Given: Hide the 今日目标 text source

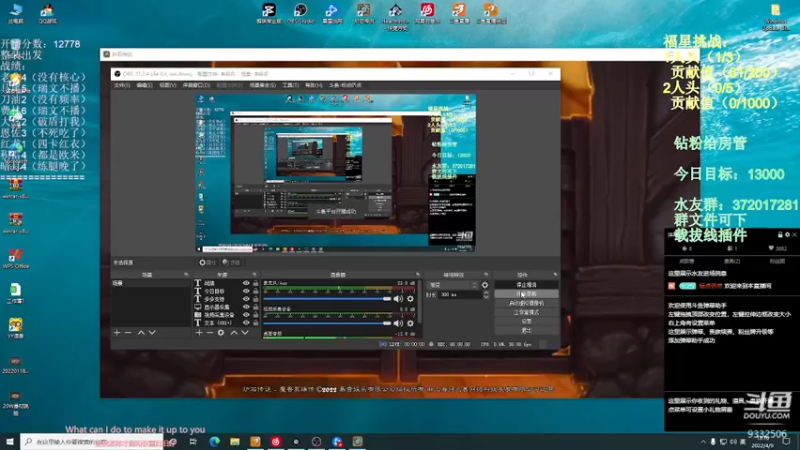Looking at the screenshot, I should click(246, 291).
